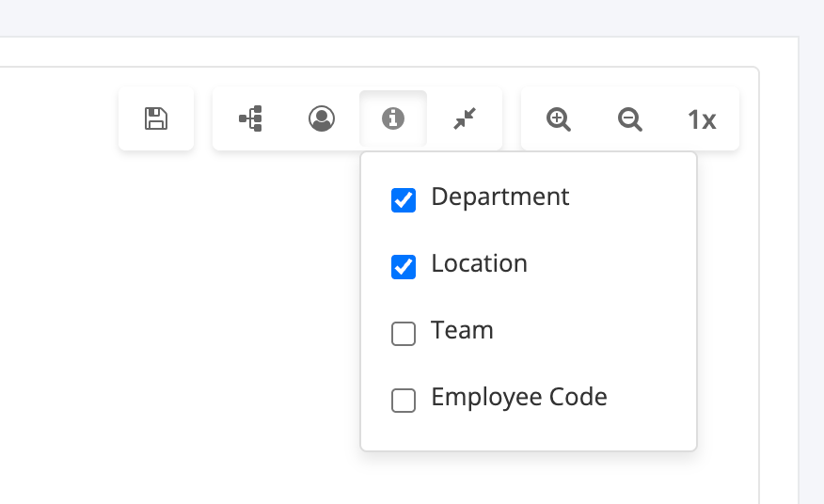The image size is (824, 504).
Task: Click the save chart floppy disk icon
Action: (x=156, y=119)
